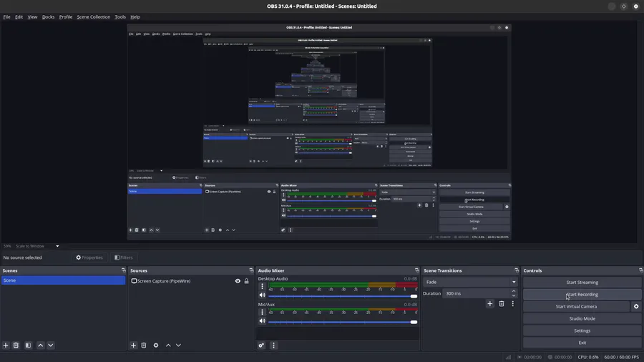Adjust Mic/Aux volume slider
Screen dimensions: 644x362
[x=343, y=322]
